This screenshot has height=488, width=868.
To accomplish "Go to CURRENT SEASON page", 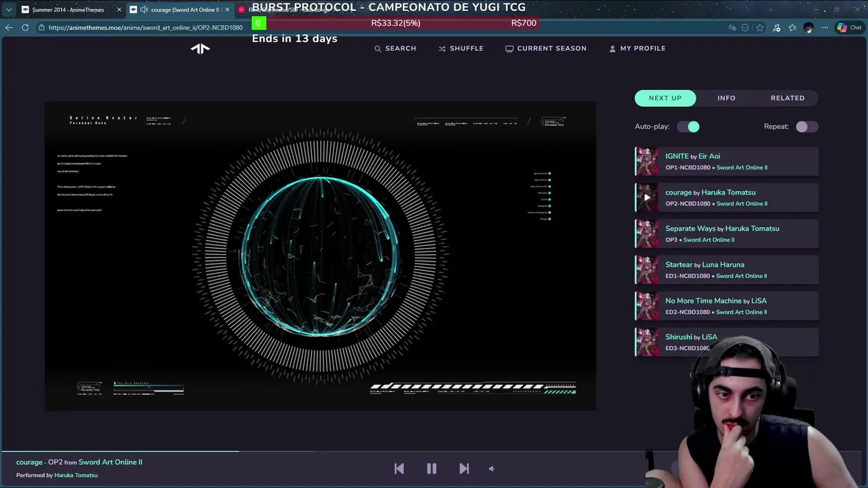I will pyautogui.click(x=546, y=49).
